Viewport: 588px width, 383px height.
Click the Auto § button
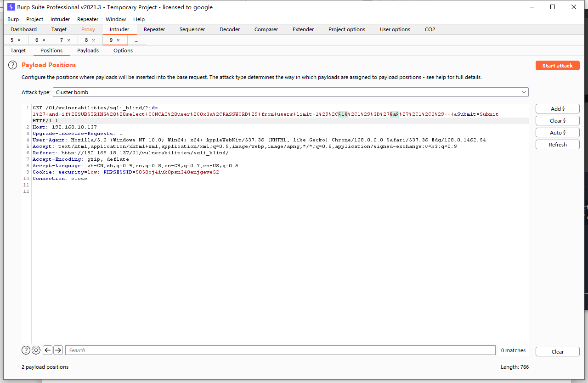coord(558,133)
